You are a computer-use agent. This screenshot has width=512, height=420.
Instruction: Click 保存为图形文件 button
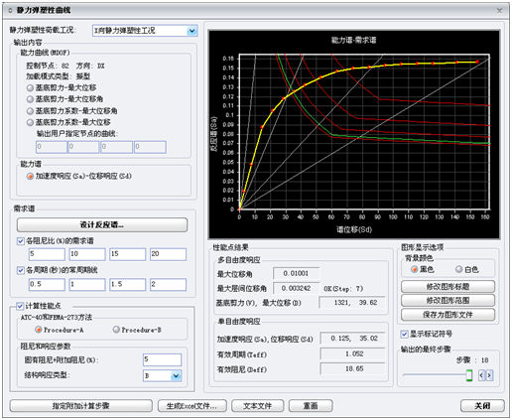pos(448,315)
